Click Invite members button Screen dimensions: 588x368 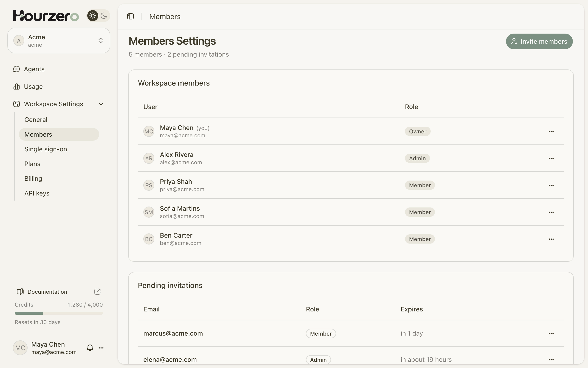pyautogui.click(x=539, y=41)
